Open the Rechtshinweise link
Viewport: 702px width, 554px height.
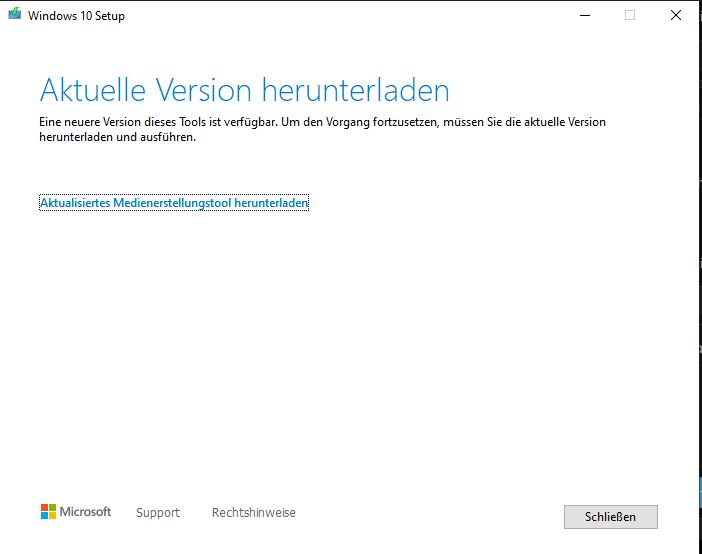(254, 512)
